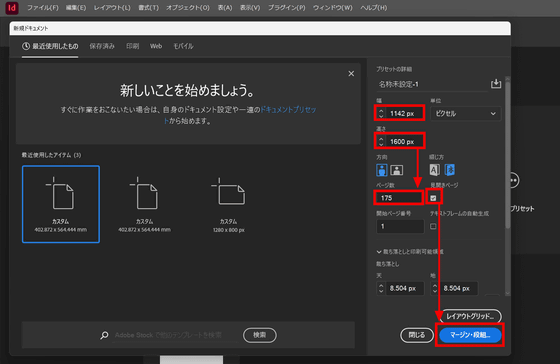
Task: Click the preset name field 名称未設定-1
Action: [432, 84]
